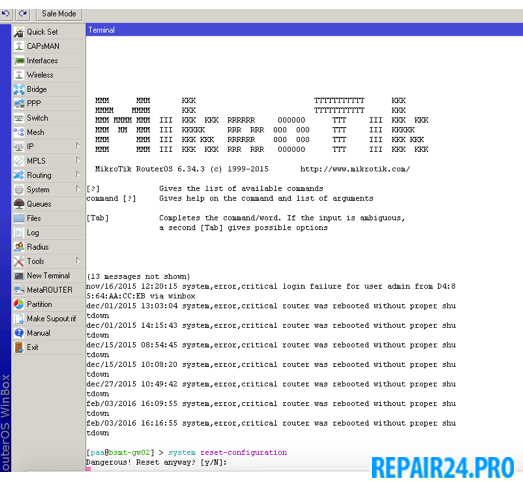
Task: Open the Bridge menu entry
Action: point(49,89)
